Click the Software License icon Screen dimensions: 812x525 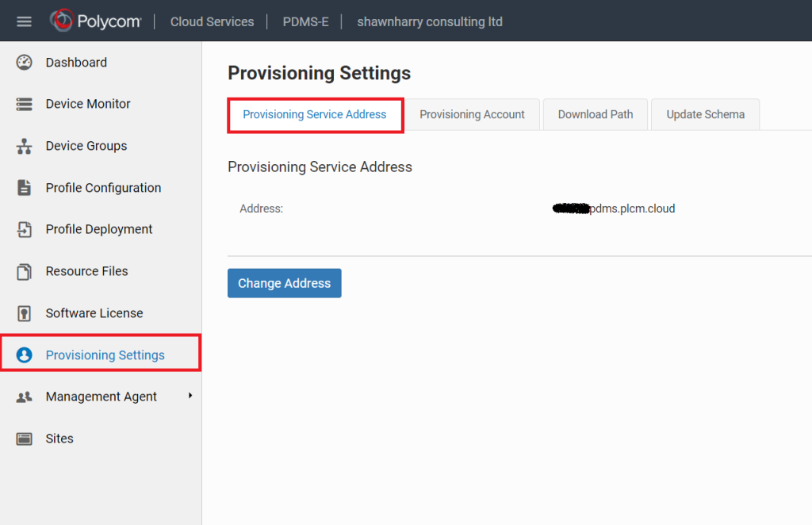point(24,313)
